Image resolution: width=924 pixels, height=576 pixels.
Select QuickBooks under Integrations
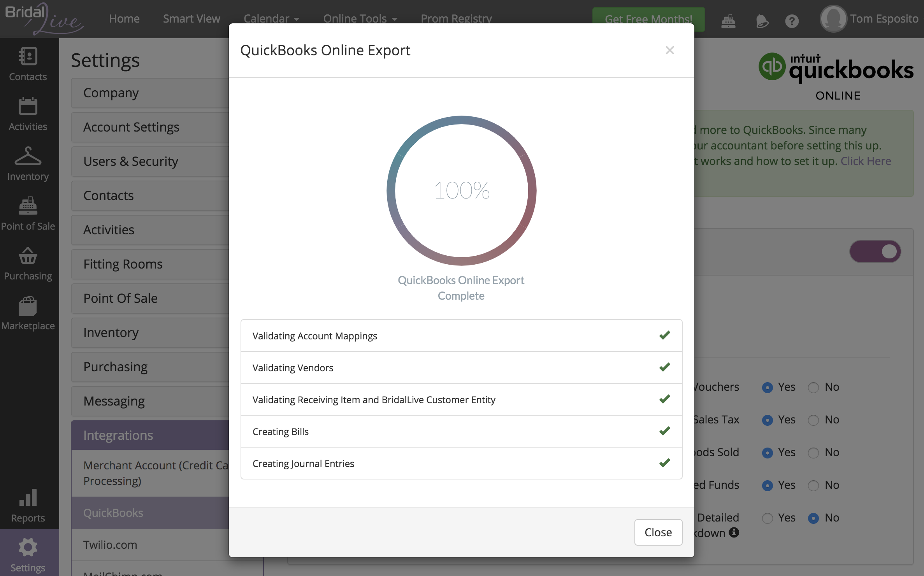coord(150,513)
